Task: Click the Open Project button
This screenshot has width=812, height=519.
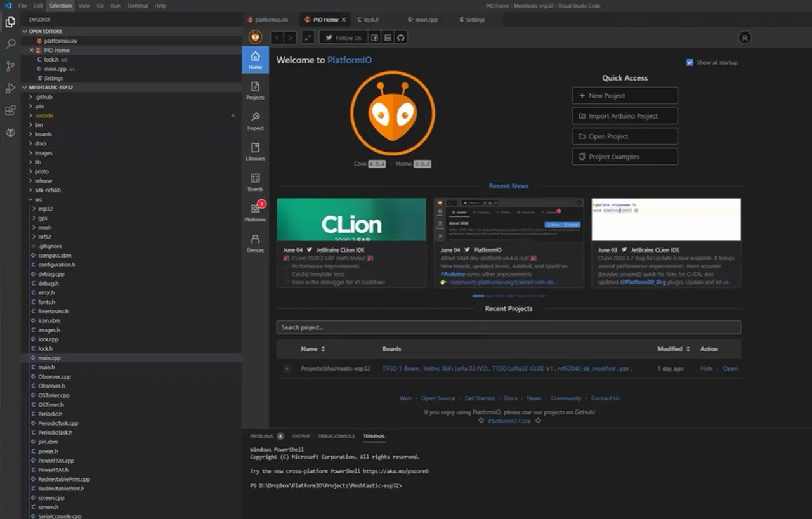Action: [625, 136]
